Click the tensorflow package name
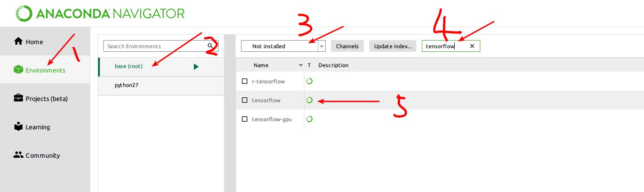Viewport: 644px width, 192px height. point(266,100)
